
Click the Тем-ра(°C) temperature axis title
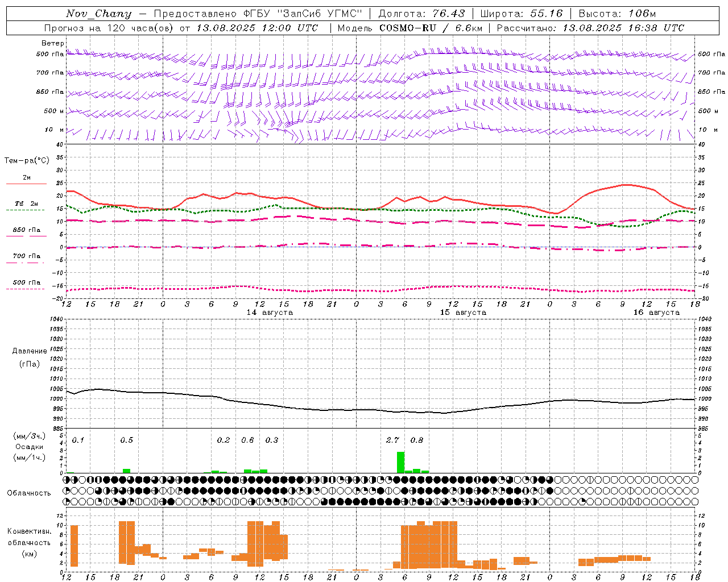tap(27, 161)
